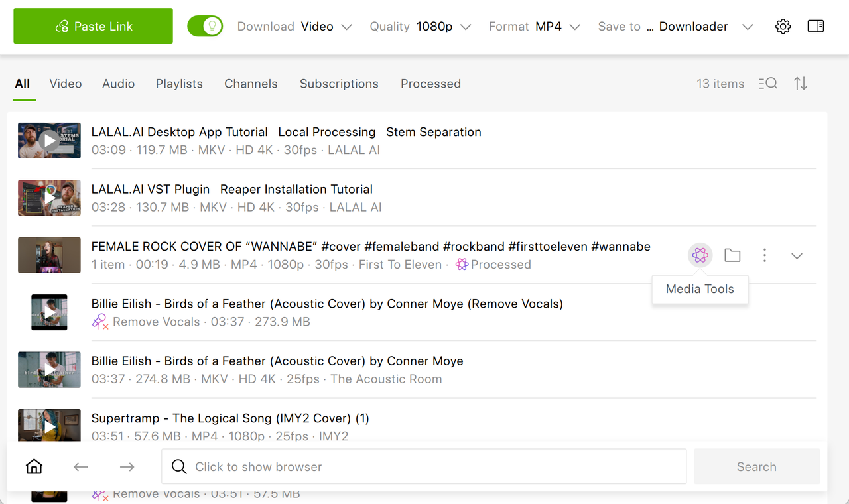The width and height of the screenshot is (849, 504).
Task: Click the green Paste Link button
Action: 93,26
